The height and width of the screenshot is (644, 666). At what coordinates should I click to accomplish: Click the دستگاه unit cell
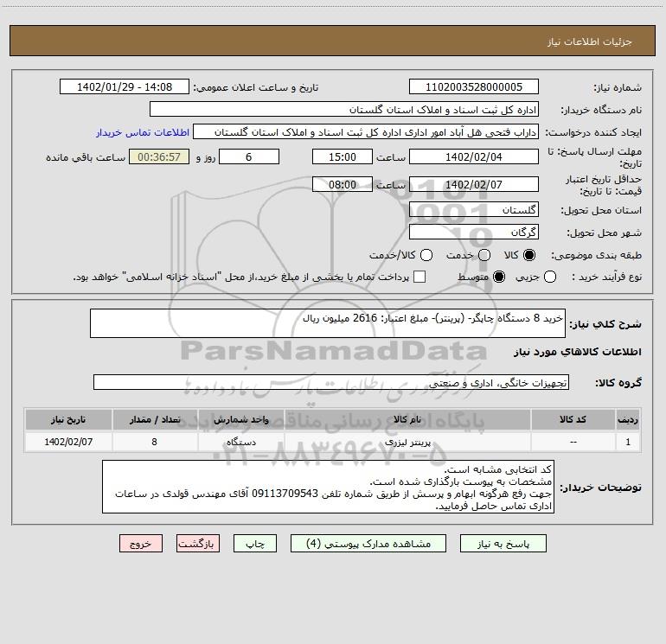[240, 442]
